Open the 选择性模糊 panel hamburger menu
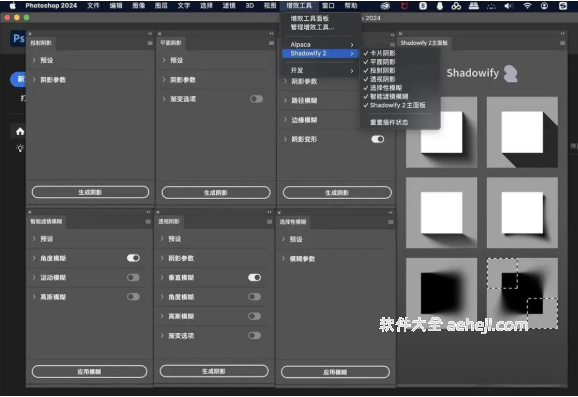578x397 pixels. pos(391,222)
